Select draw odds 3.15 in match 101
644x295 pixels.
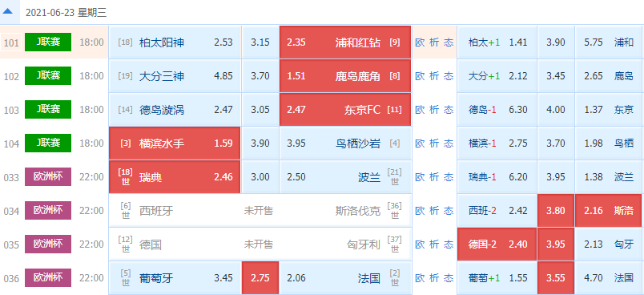coord(260,42)
